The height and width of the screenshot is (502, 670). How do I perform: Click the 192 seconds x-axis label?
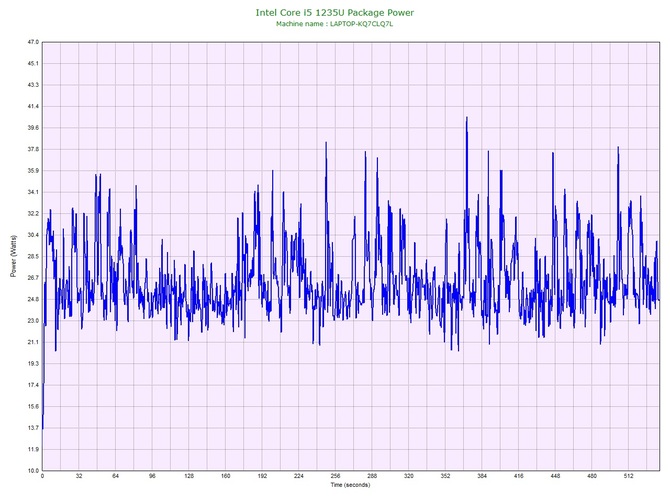tap(262, 476)
